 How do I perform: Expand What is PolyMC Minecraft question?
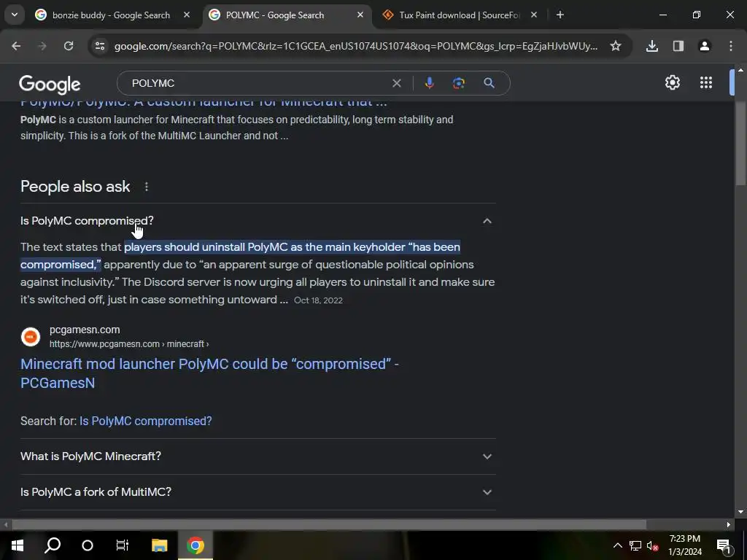pyautogui.click(x=258, y=456)
